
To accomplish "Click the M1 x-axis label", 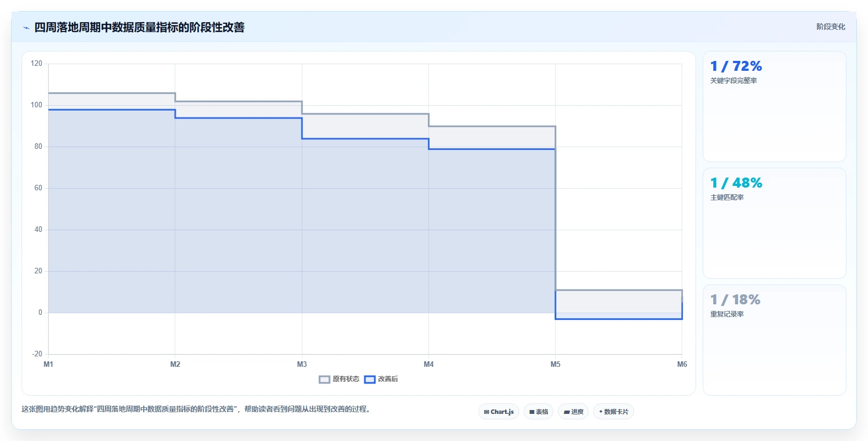I will (49, 364).
